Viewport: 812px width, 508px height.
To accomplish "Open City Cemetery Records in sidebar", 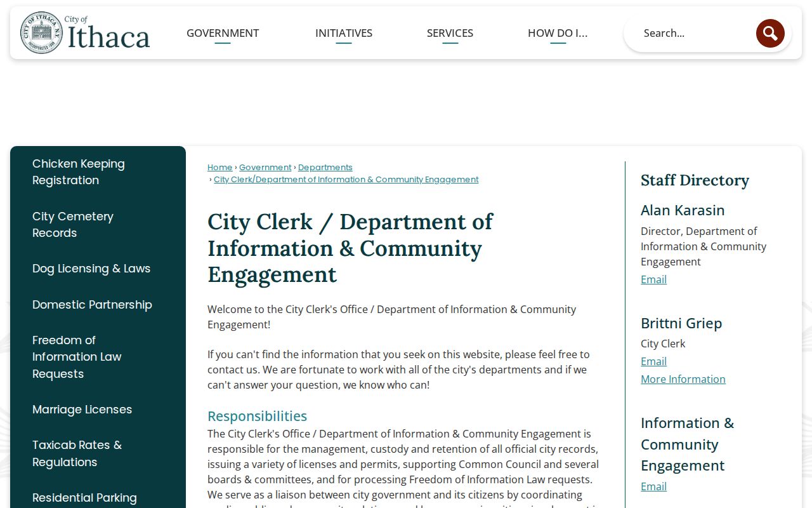I will 73,225.
